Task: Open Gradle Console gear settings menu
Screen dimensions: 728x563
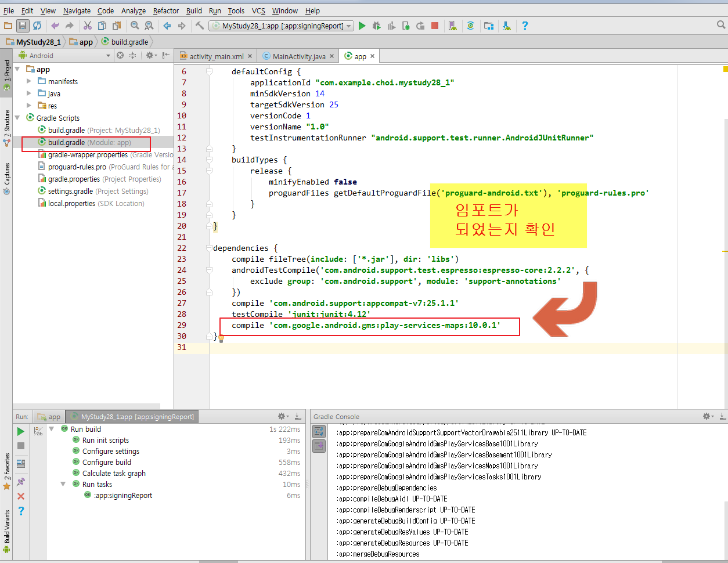Action: (x=708, y=416)
